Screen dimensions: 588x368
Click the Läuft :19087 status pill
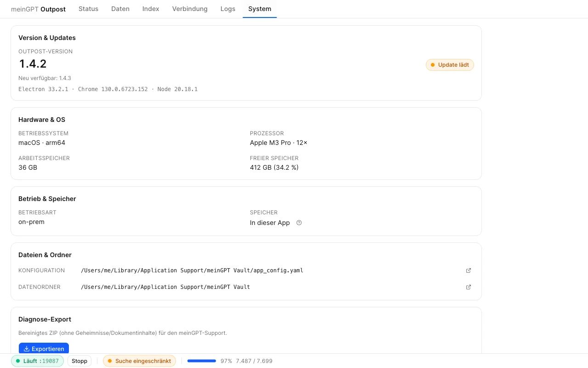pyautogui.click(x=37, y=361)
